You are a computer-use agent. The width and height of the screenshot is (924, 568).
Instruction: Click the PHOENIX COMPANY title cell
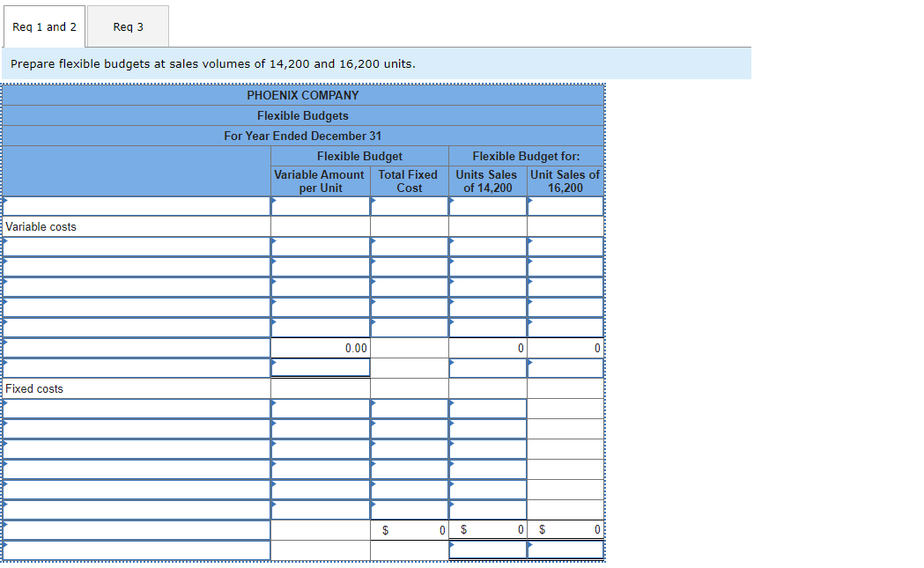coord(302,95)
